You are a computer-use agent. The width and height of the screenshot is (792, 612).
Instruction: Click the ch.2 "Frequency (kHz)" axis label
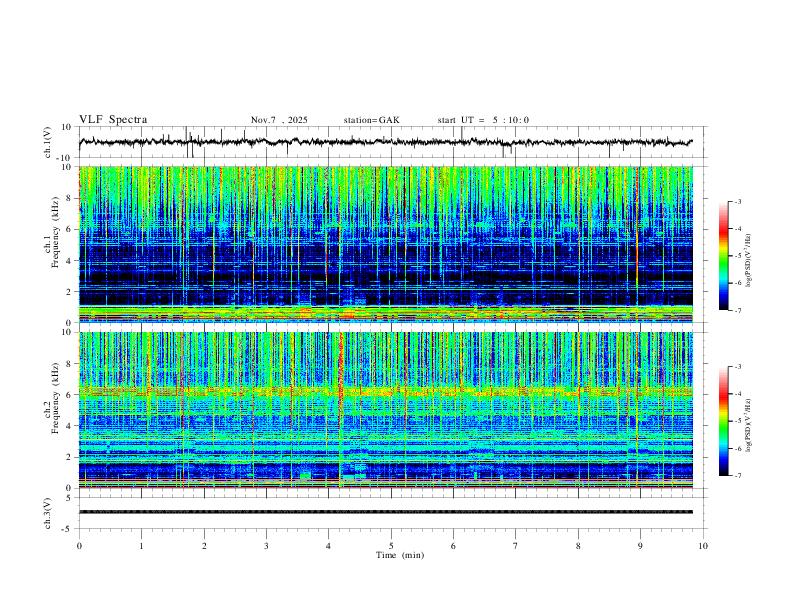tap(55, 398)
